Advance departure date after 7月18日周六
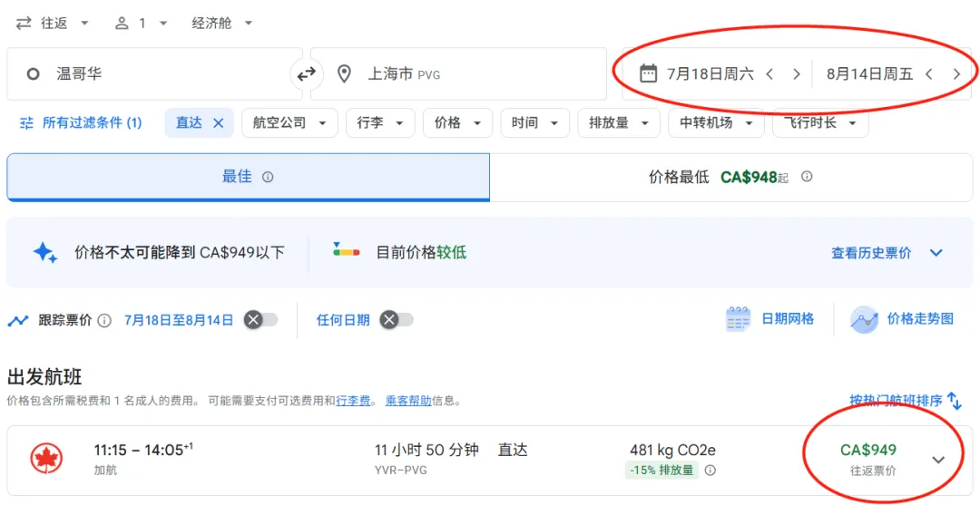The image size is (980, 505). [x=797, y=74]
